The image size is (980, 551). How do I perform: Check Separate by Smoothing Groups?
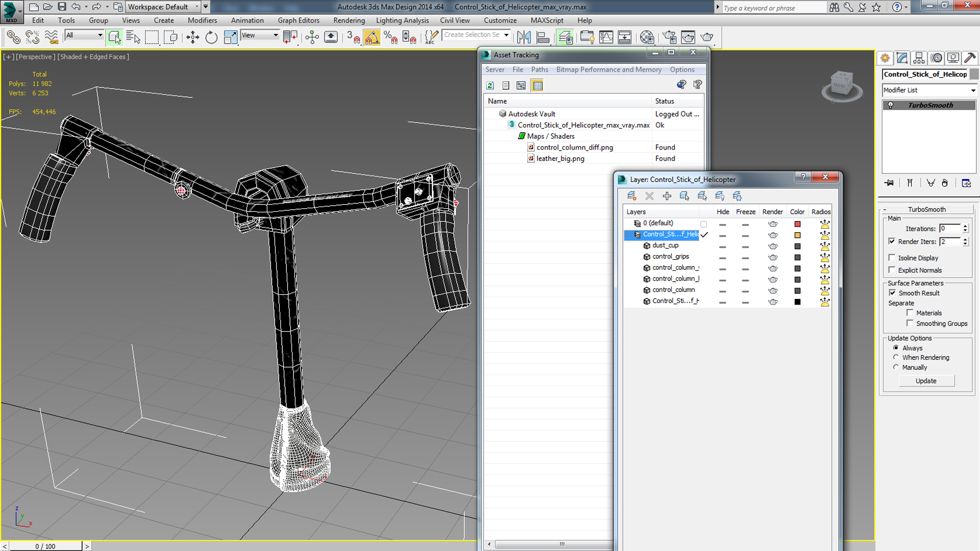coord(910,323)
